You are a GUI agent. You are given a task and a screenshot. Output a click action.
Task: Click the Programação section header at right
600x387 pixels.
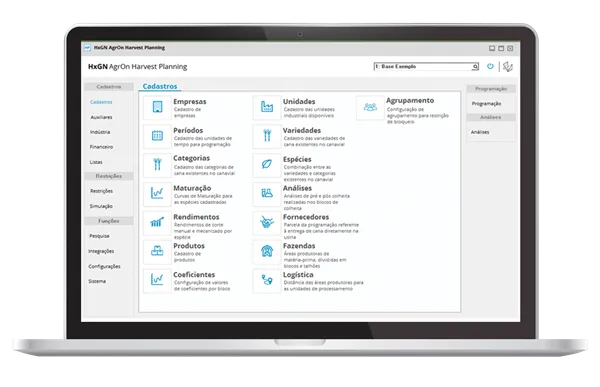[491, 89]
